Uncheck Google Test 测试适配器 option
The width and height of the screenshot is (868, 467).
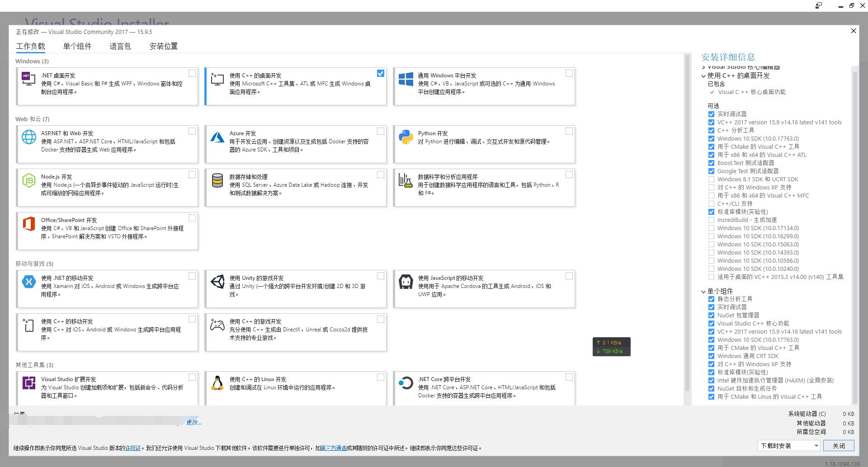(711, 171)
